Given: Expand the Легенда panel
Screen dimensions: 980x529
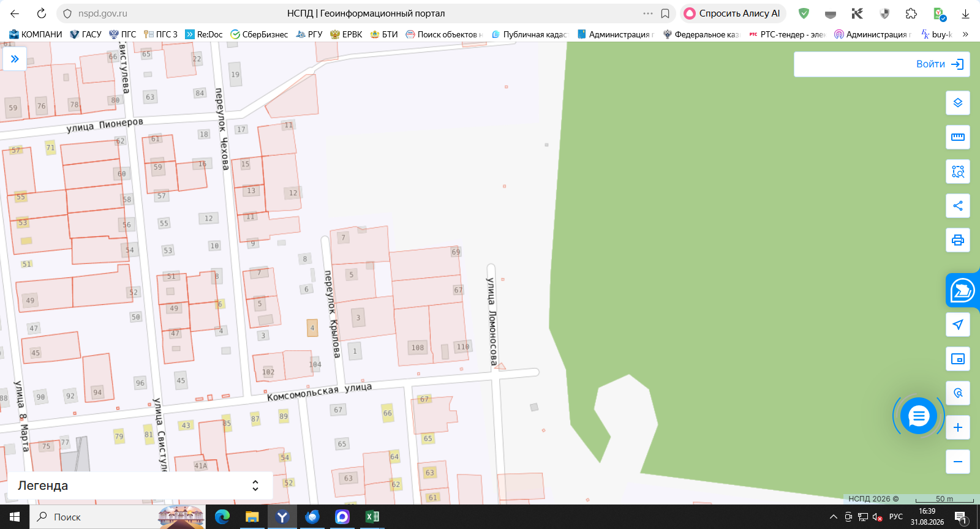Looking at the screenshot, I should tap(140, 486).
